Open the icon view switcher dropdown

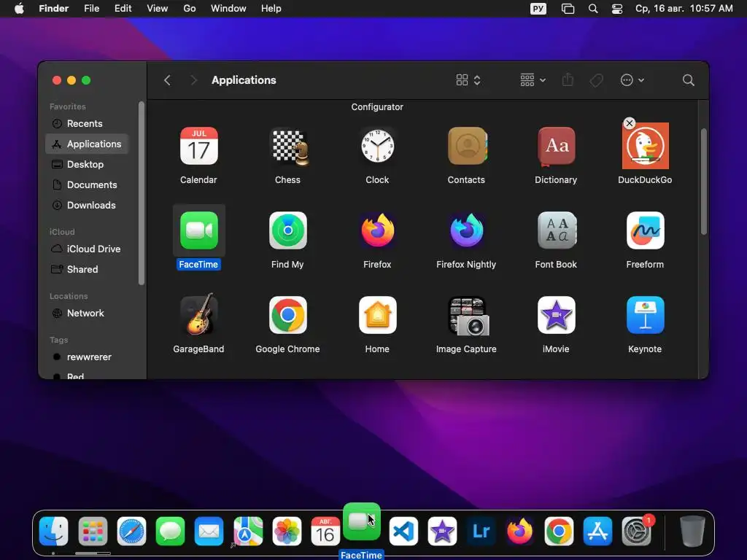[x=468, y=80]
